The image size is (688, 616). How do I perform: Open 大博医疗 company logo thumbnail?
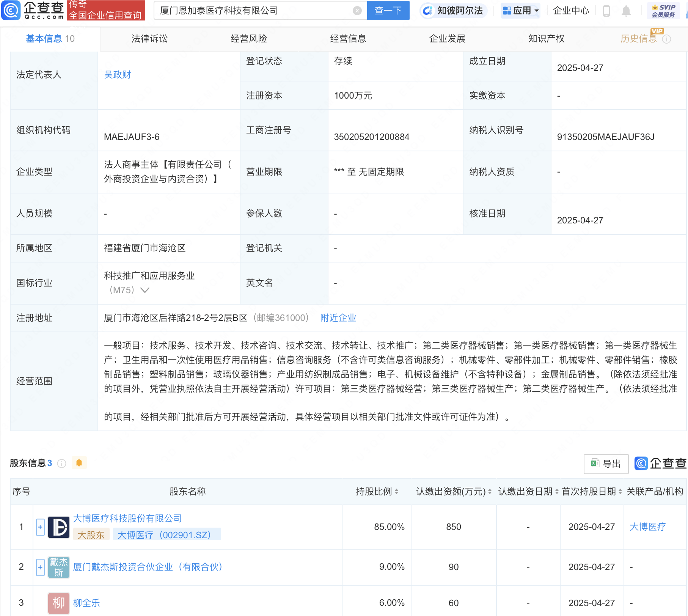click(59, 527)
